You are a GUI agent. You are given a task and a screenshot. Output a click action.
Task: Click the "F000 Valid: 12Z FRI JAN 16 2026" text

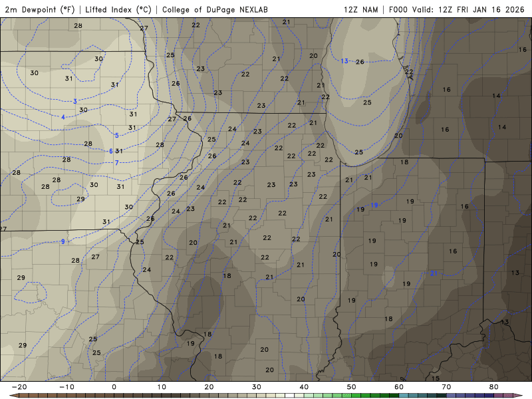457,9
